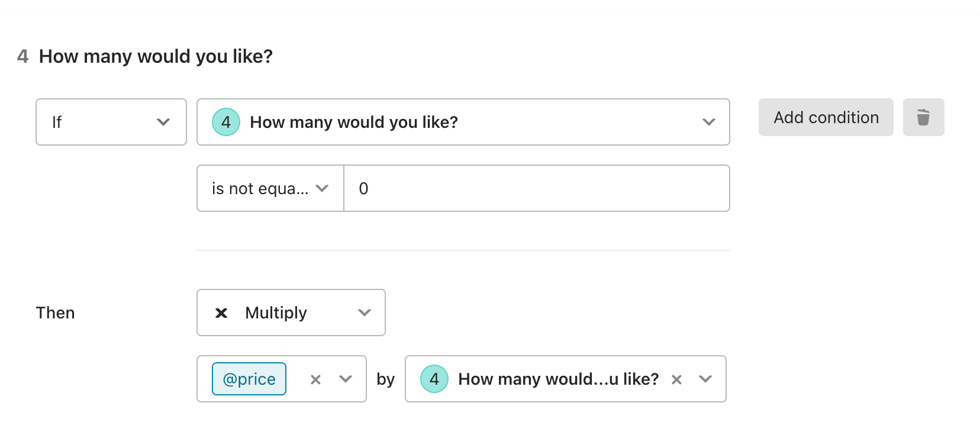Delete this rule using the trash icon

923,117
